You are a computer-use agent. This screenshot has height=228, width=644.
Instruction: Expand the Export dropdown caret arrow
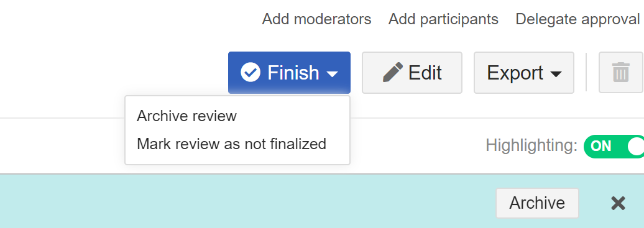(x=556, y=74)
